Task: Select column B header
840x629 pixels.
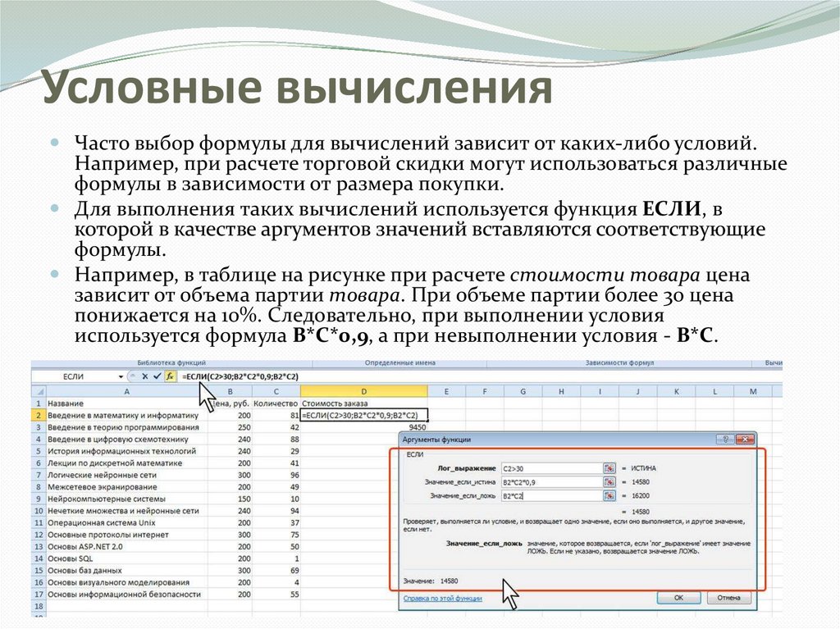Action: coord(230,392)
